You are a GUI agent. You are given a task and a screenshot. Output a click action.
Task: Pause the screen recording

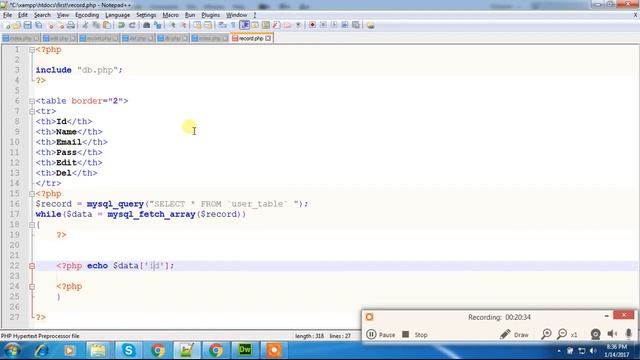(380, 334)
